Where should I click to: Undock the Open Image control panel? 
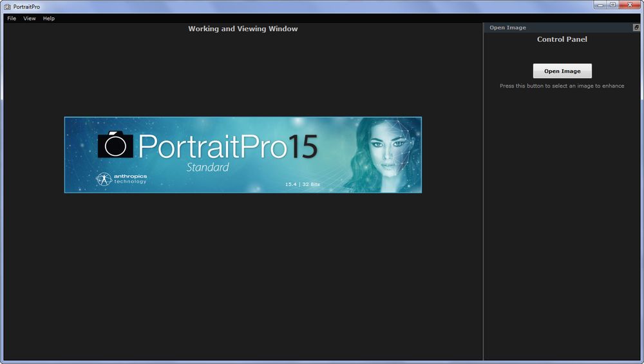click(x=636, y=28)
